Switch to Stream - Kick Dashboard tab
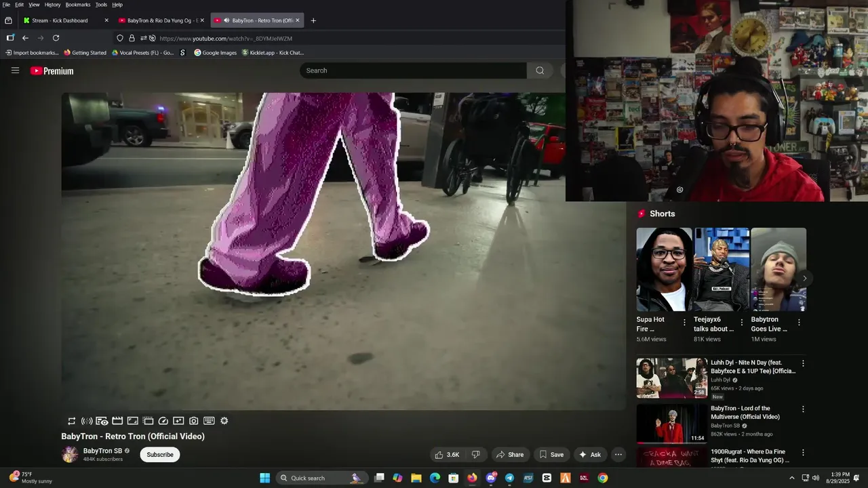 [60, 20]
